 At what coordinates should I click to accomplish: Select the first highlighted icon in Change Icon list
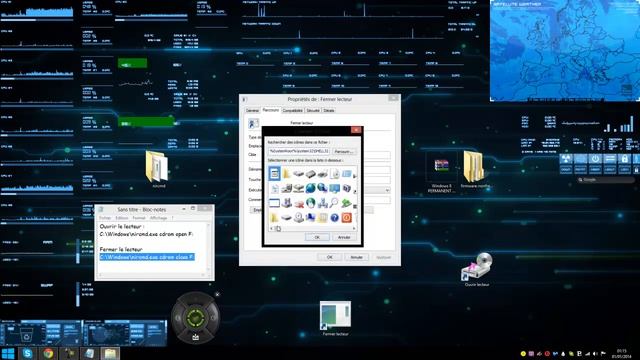274,174
